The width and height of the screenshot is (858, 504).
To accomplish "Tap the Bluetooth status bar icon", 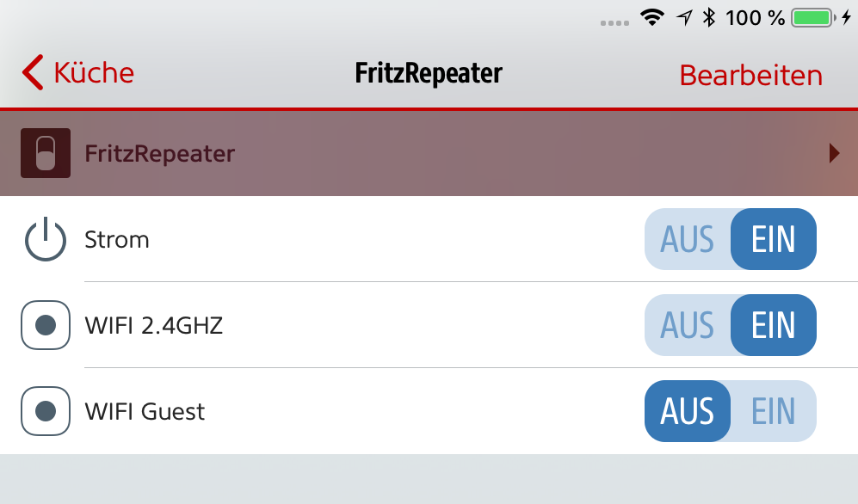I will coord(708,17).
